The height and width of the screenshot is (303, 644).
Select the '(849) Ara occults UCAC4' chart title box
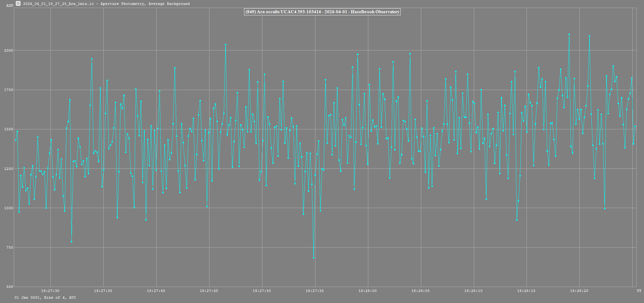point(322,12)
